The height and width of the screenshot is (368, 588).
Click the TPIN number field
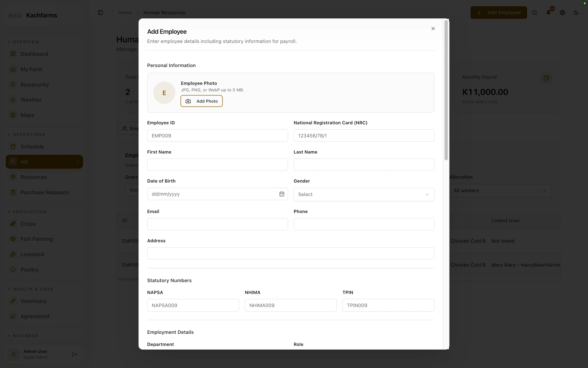coord(388,305)
